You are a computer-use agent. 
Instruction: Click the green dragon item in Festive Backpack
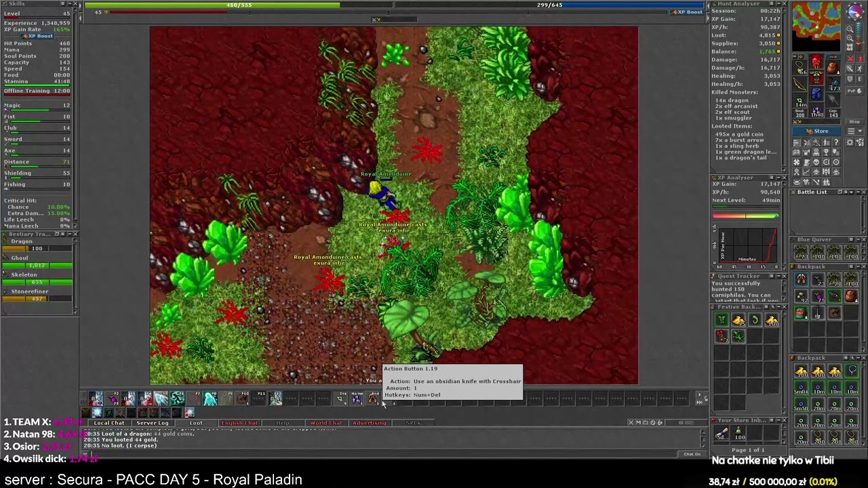pos(738,336)
